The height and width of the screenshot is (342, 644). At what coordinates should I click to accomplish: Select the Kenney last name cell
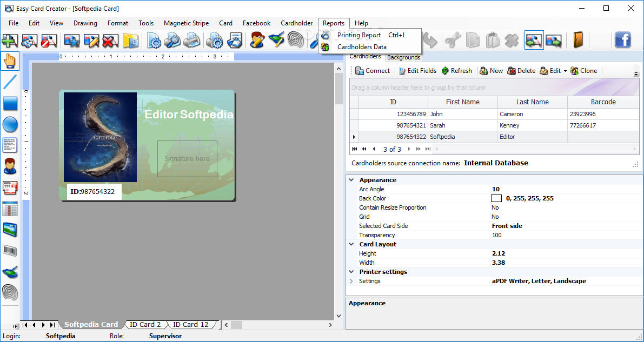click(x=532, y=125)
